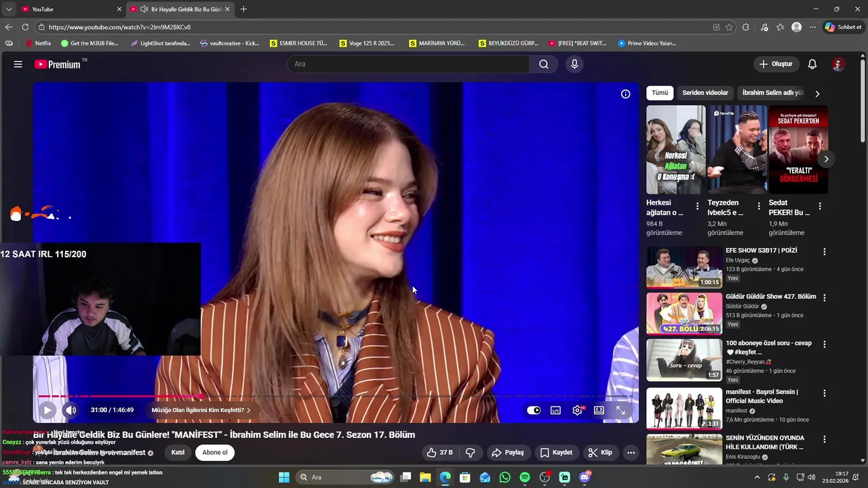The image size is (868, 488).
Task: Join channel via Katıl button
Action: click(178, 453)
